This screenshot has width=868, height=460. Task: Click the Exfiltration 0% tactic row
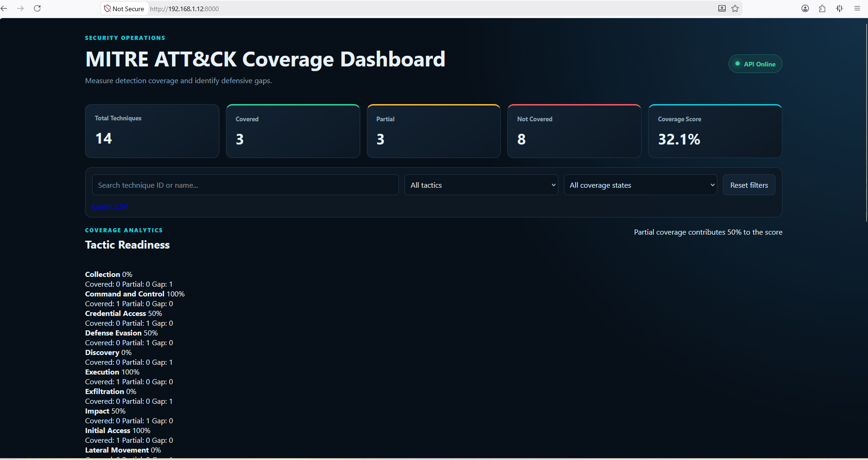[x=111, y=392]
